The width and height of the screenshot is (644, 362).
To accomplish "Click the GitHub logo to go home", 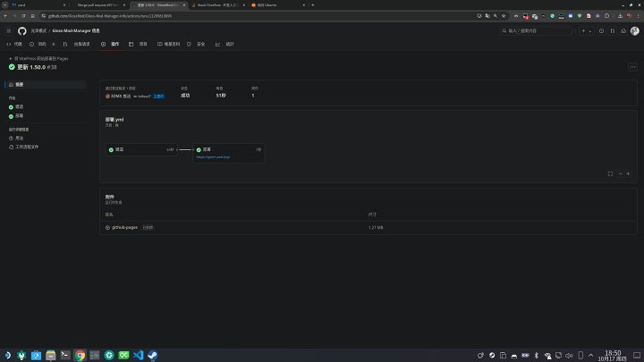I will tap(22, 30).
